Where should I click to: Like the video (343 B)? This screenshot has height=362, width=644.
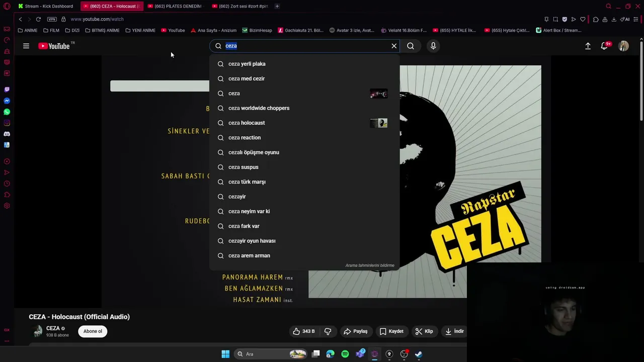click(x=304, y=331)
